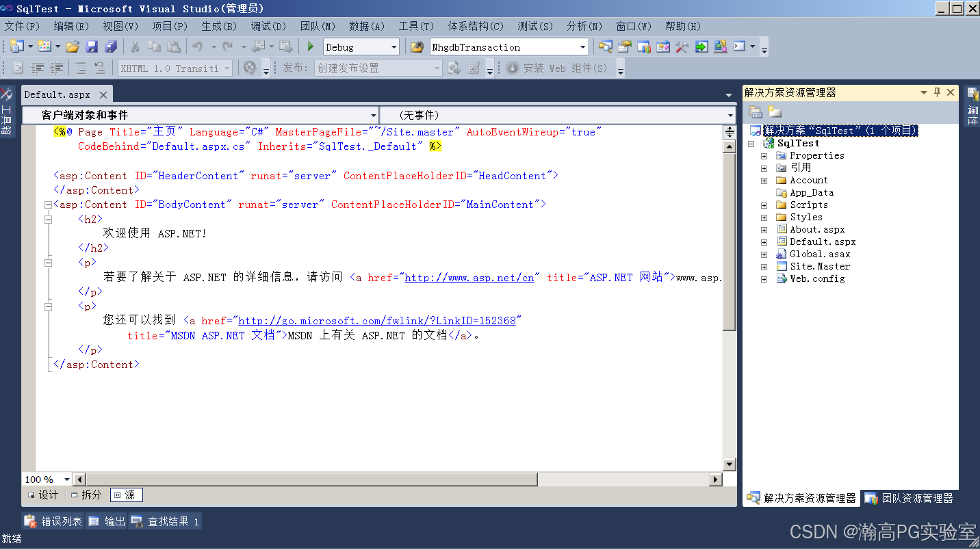Click the Redo arrow icon
Viewport: 980px width, 550px height.
click(x=228, y=47)
